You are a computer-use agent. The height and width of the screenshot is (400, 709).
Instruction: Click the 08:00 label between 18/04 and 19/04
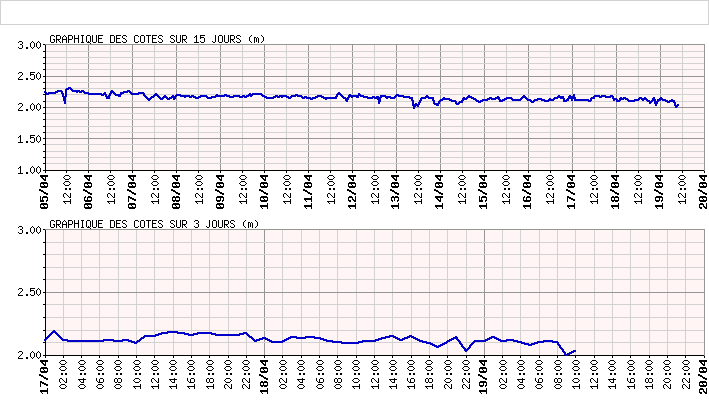coord(338,374)
